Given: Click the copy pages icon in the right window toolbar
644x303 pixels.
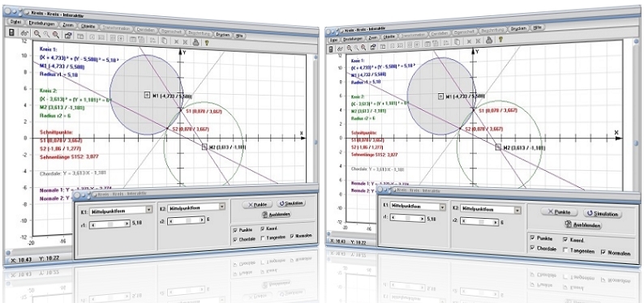Looking at the screenshot, I should 457,42.
